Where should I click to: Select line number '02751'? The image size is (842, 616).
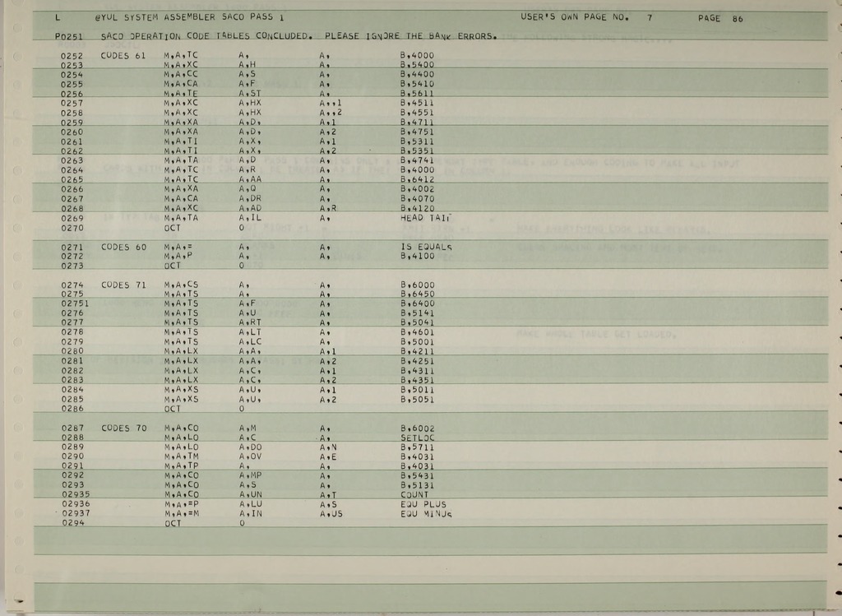click(x=75, y=303)
